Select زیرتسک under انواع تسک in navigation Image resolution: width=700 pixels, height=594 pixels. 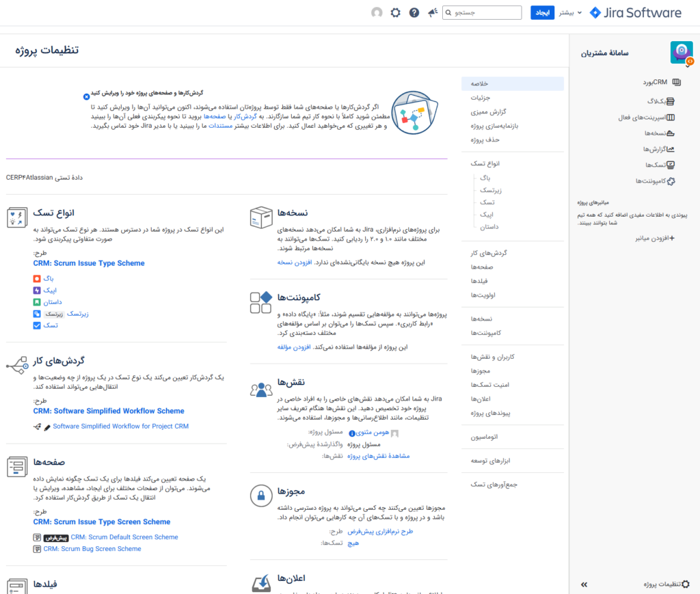(491, 190)
